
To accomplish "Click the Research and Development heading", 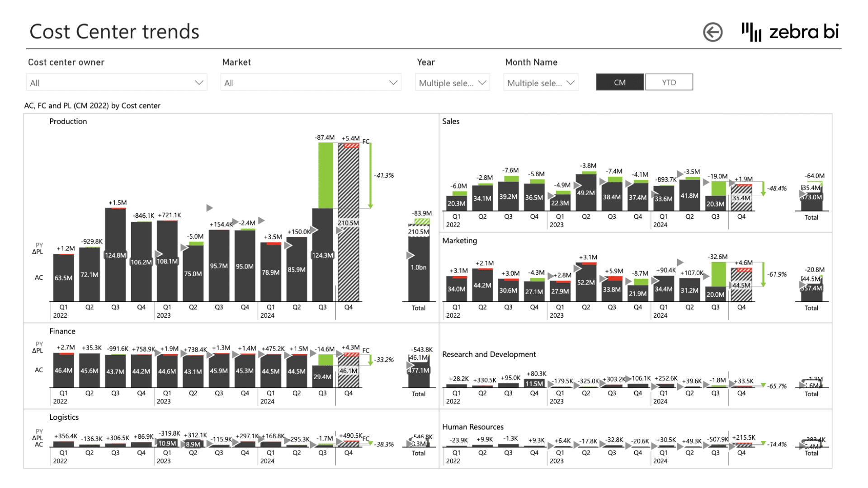I will pyautogui.click(x=489, y=354).
